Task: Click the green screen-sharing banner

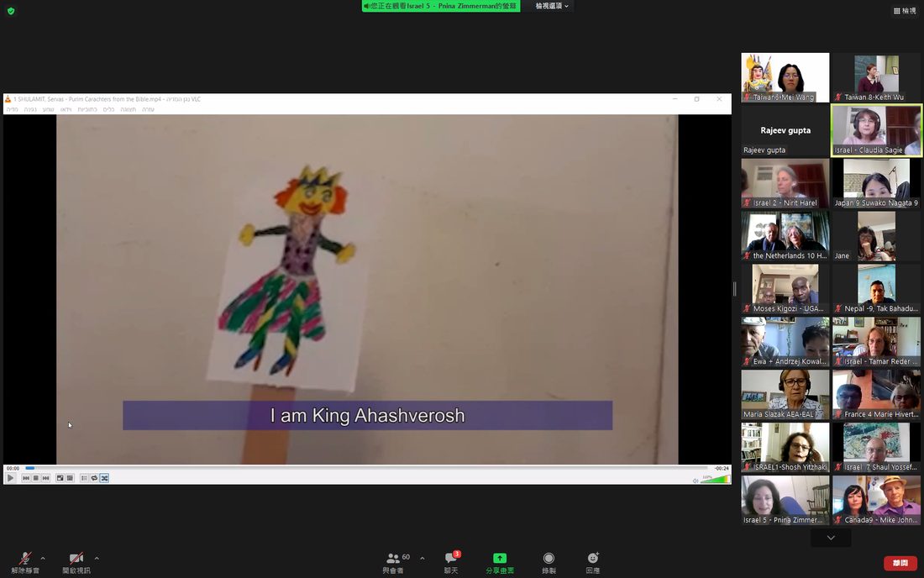Action: [441, 6]
